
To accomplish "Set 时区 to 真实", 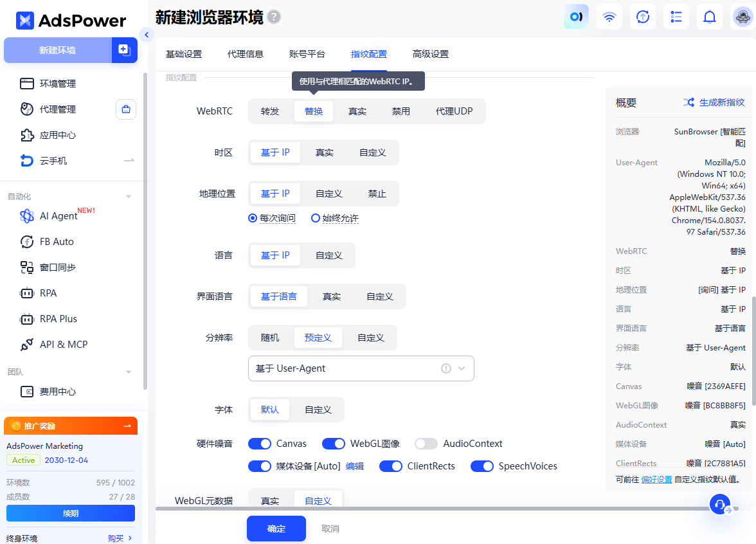I will tap(325, 152).
